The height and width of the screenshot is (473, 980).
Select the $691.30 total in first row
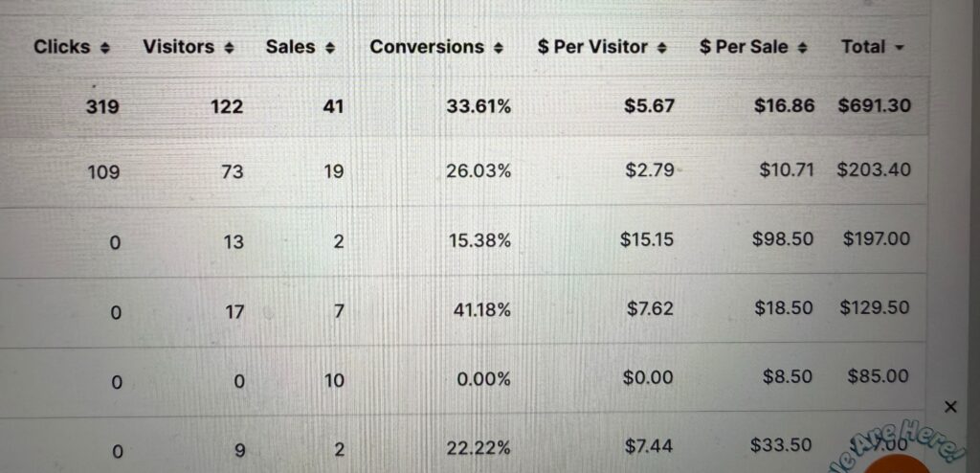(x=874, y=106)
